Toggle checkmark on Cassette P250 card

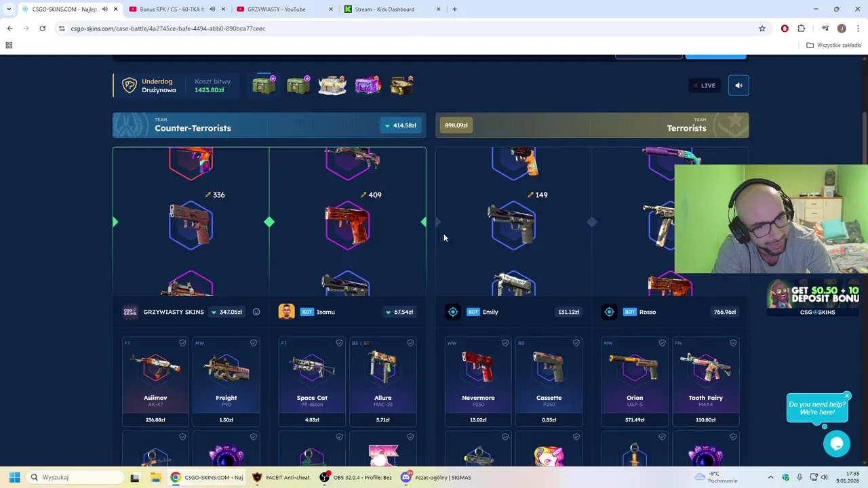(x=576, y=343)
